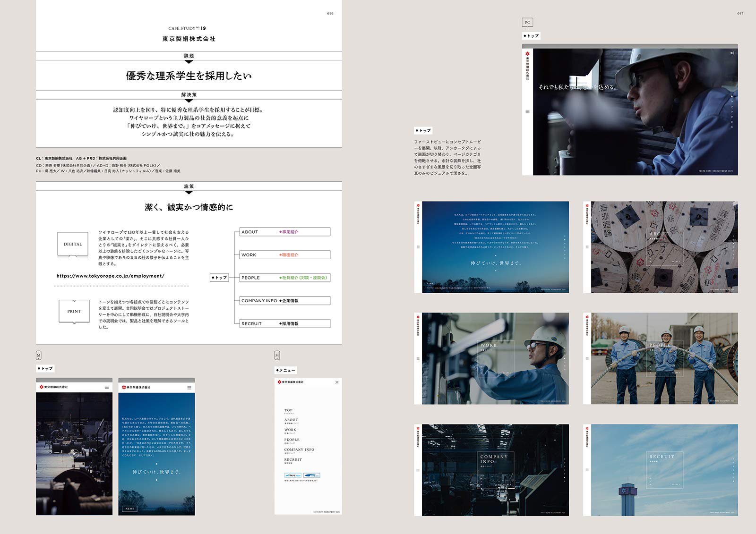Viewport: 756px width, 534px height.
Task: Select TOP in the mobile menu
Action: pyautogui.click(x=288, y=410)
